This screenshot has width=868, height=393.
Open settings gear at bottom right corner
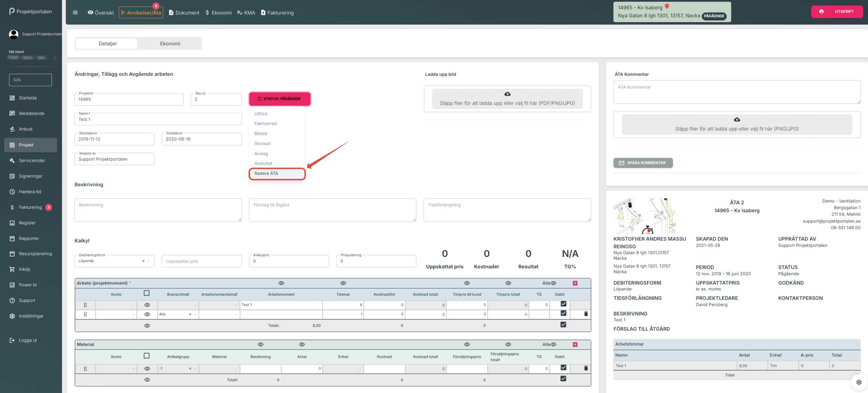859,382
